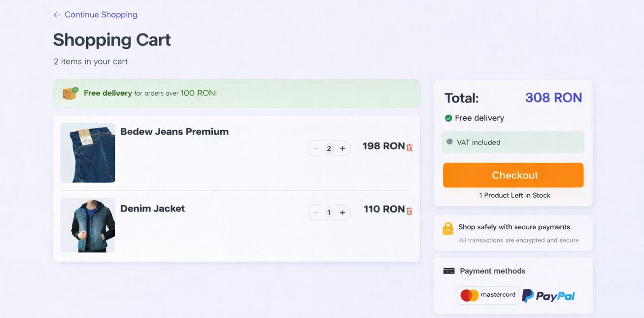This screenshot has width=644, height=318.
Task: Toggle the Free delivery indicator in summary
Action: 474,118
